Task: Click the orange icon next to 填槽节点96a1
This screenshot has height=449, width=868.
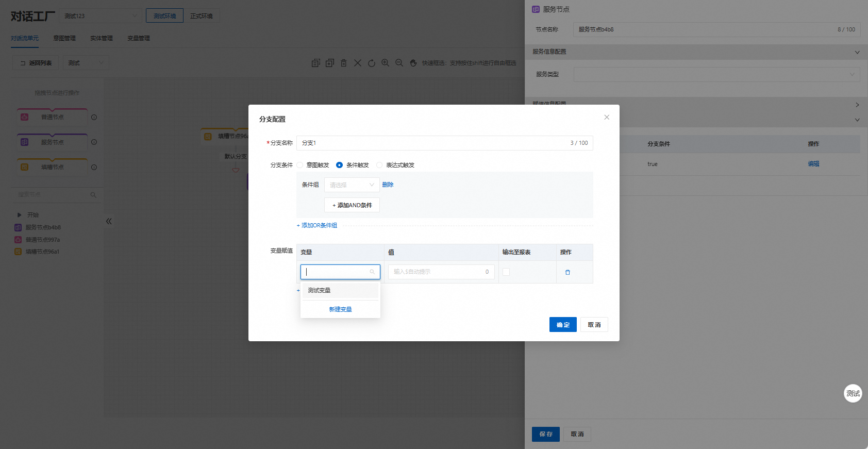Action: click(18, 252)
